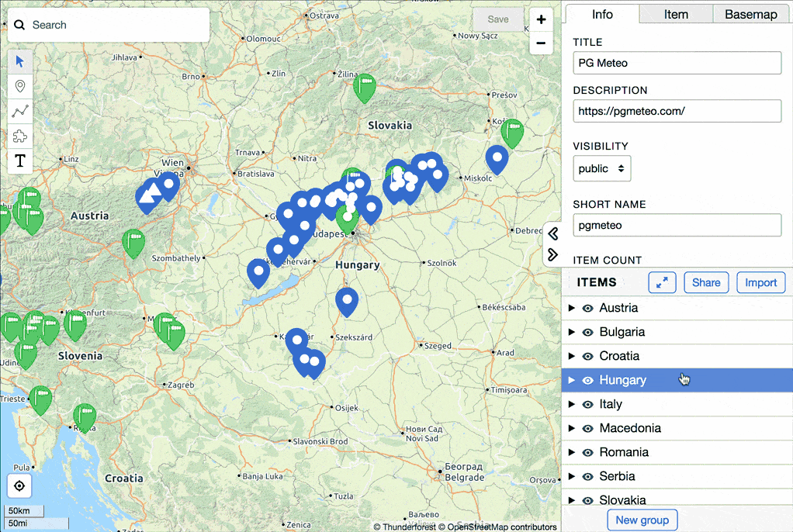
Task: Zoom out using the minus map control
Action: pos(541,44)
